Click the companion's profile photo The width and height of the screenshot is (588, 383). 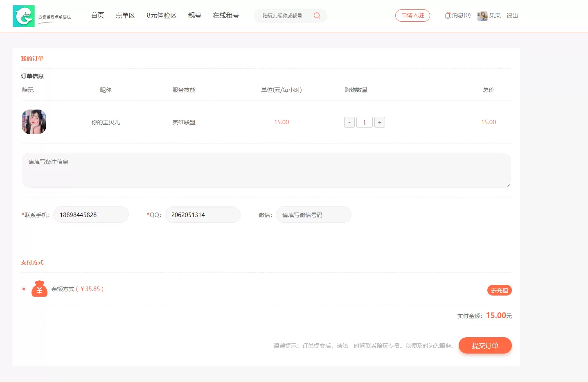pos(34,122)
